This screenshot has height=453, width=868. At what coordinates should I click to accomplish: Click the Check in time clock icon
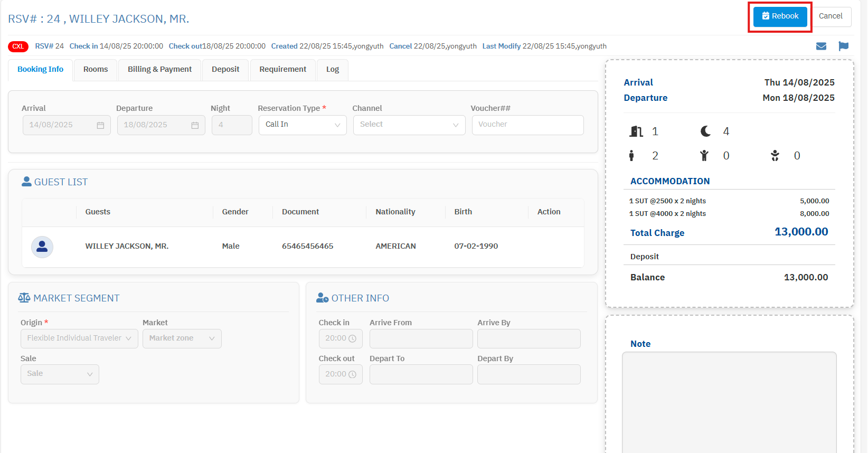(352, 338)
